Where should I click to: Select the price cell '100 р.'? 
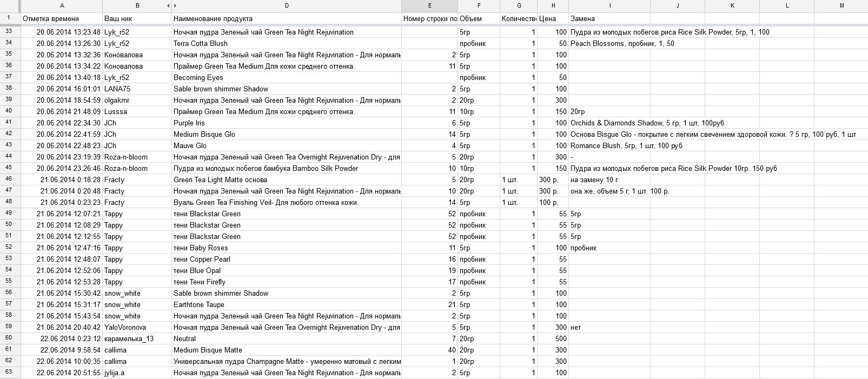(553, 202)
